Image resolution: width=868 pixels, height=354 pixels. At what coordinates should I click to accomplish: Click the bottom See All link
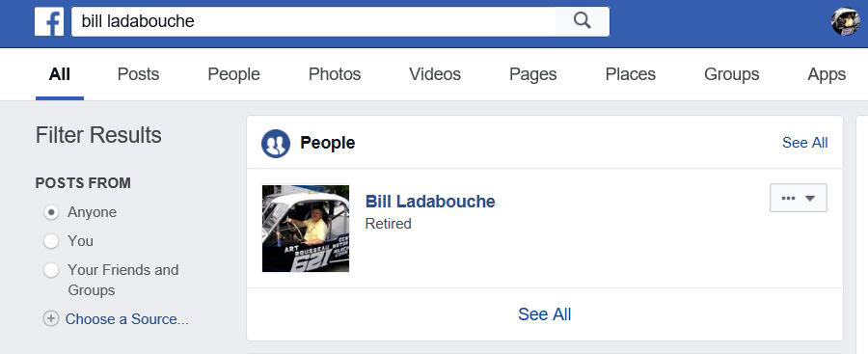point(544,314)
